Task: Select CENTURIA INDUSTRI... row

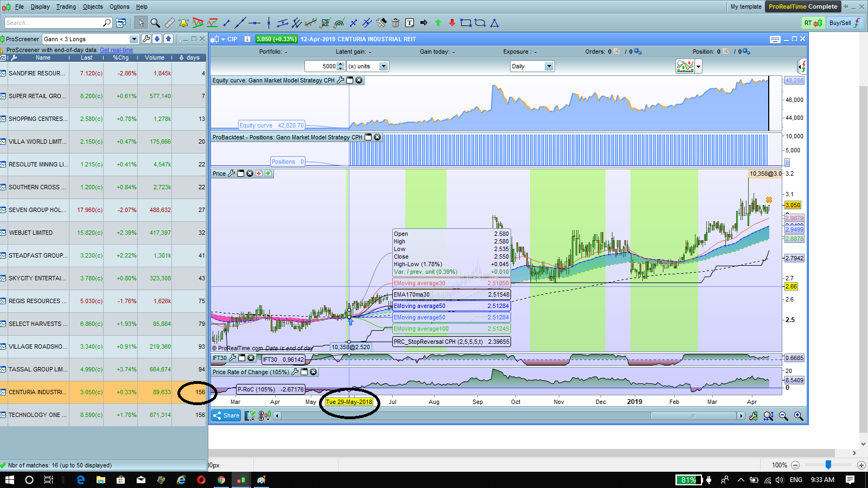Action: point(103,392)
